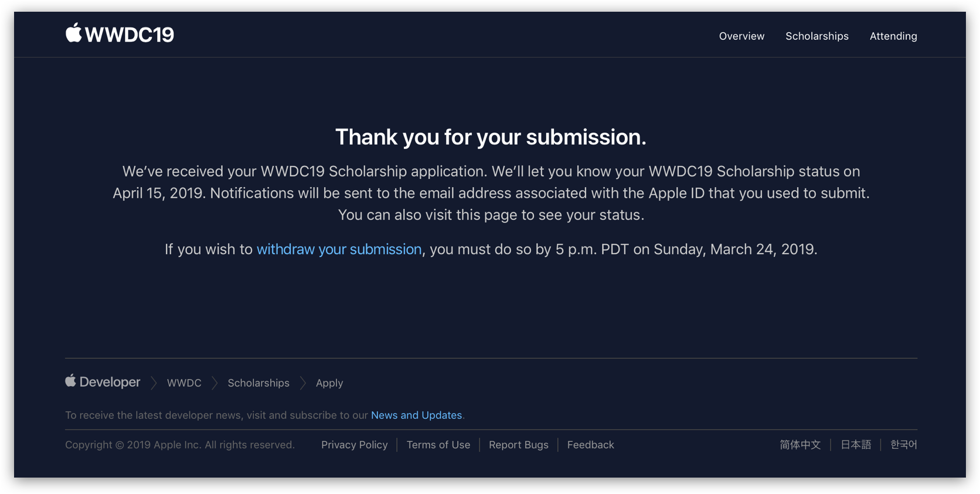View the Privacy Policy
Image resolution: width=980 pixels, height=494 pixels.
click(x=354, y=445)
